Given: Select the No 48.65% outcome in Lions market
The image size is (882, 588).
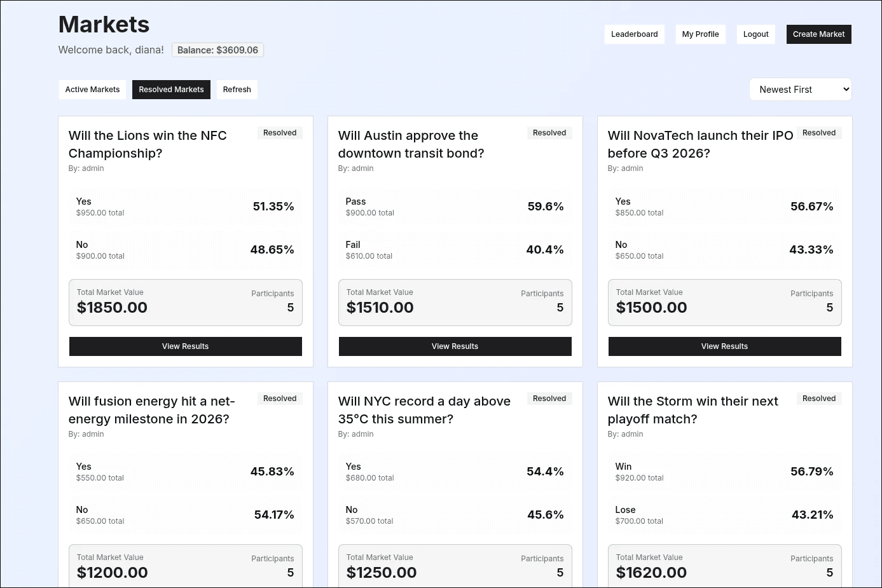Looking at the screenshot, I should coord(185,250).
